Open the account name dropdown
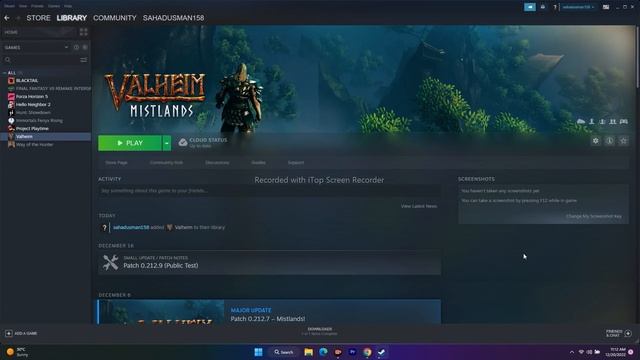Screen dimensions: 640x360 tap(578, 7)
